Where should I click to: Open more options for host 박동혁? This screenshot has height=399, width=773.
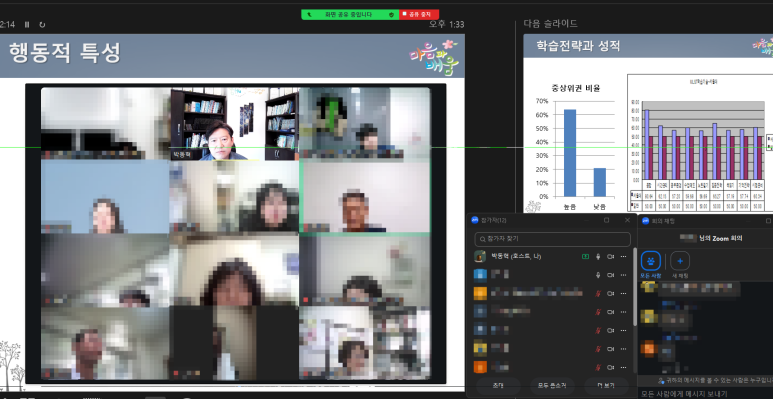click(624, 256)
